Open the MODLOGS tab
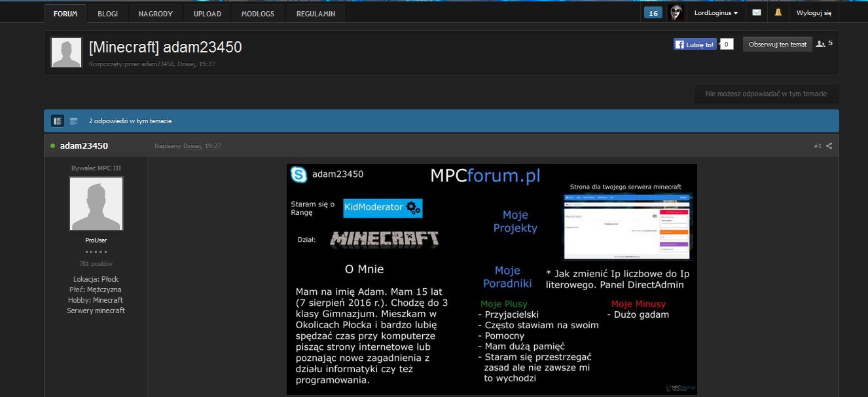 click(x=258, y=13)
